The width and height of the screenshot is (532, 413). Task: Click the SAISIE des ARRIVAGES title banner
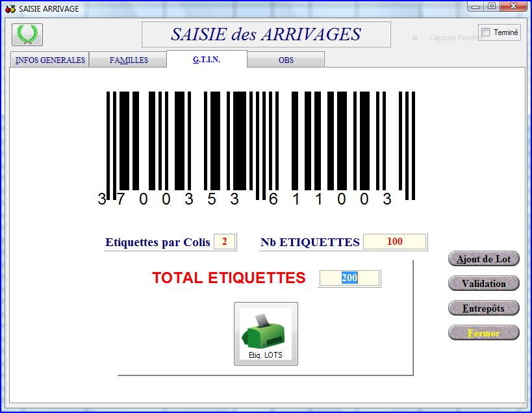[266, 34]
